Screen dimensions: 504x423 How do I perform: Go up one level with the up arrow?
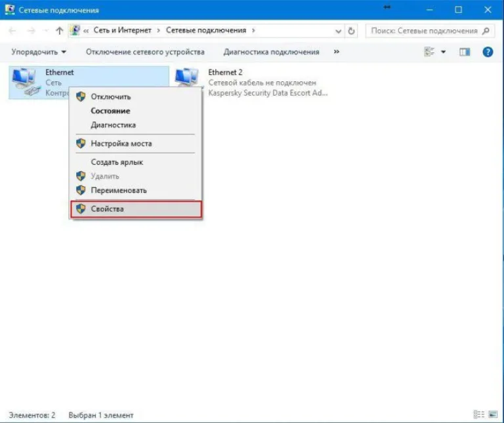pos(60,31)
